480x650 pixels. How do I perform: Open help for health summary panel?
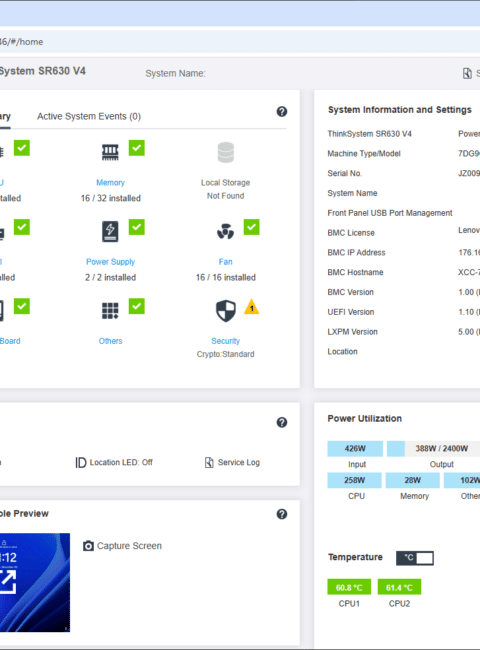pos(282,112)
